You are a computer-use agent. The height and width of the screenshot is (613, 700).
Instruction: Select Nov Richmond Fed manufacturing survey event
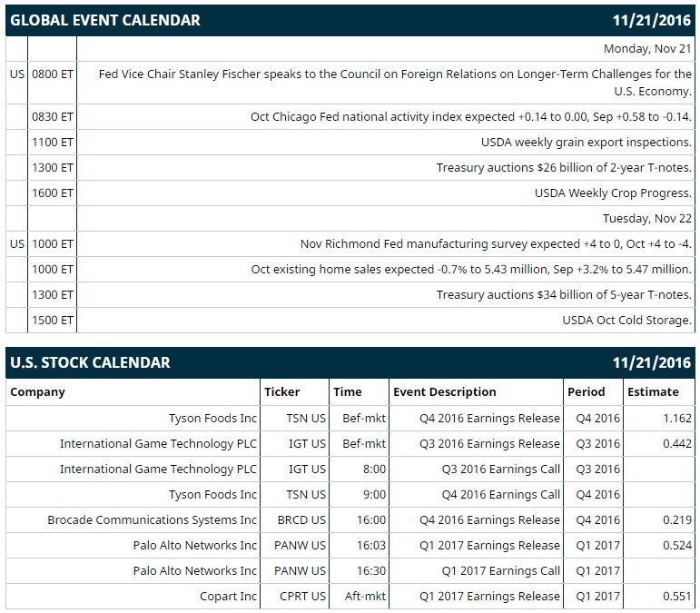point(496,244)
